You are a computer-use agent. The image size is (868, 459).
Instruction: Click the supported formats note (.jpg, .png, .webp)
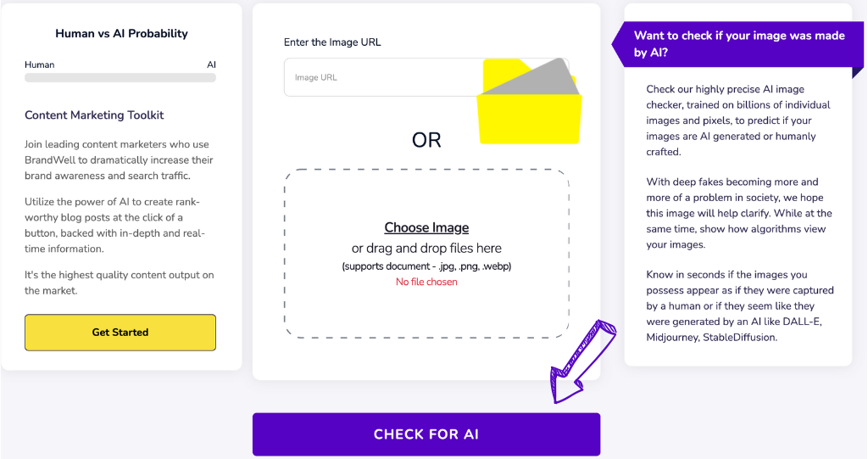pyautogui.click(x=426, y=266)
